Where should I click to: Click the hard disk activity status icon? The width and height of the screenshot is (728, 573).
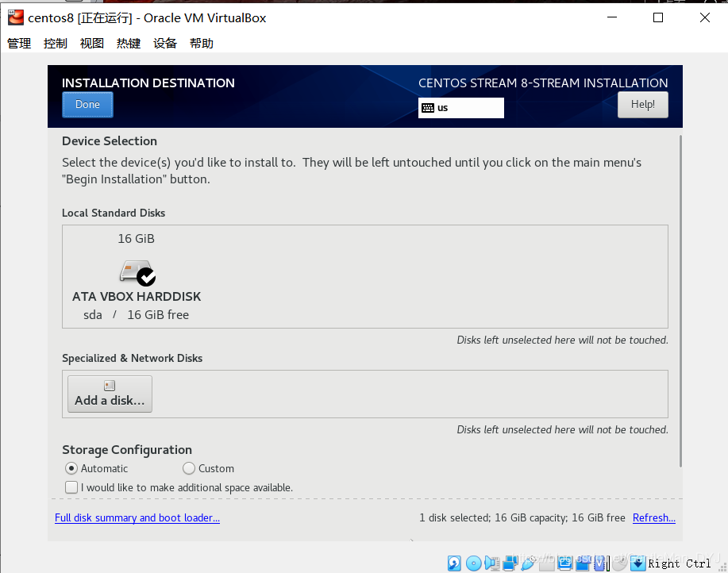[x=454, y=563]
